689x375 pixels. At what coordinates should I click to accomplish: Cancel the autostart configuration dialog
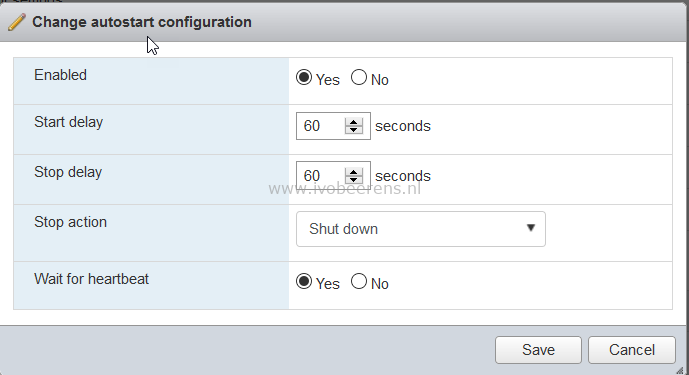click(631, 350)
